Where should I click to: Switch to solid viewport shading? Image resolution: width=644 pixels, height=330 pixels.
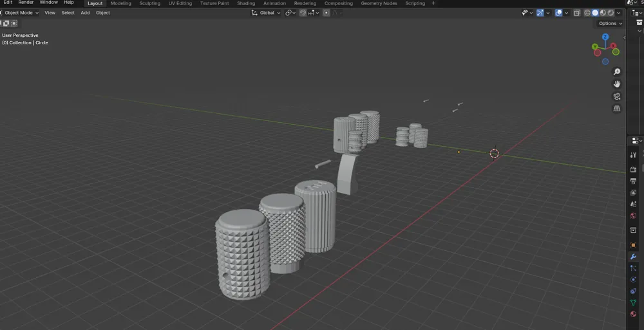pyautogui.click(x=595, y=13)
